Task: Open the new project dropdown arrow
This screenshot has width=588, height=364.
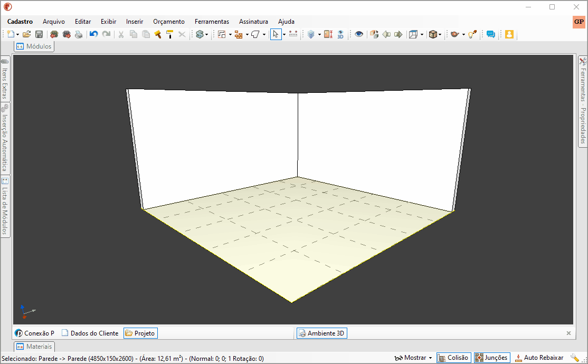Action: coord(17,35)
